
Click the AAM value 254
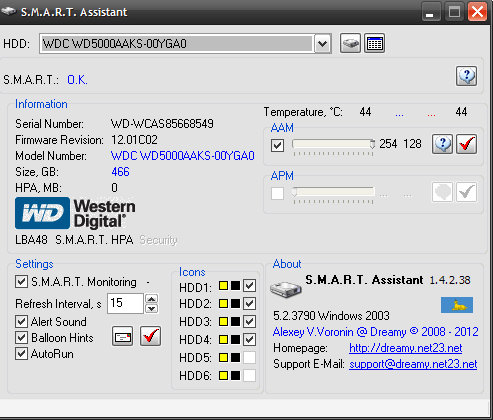click(388, 144)
